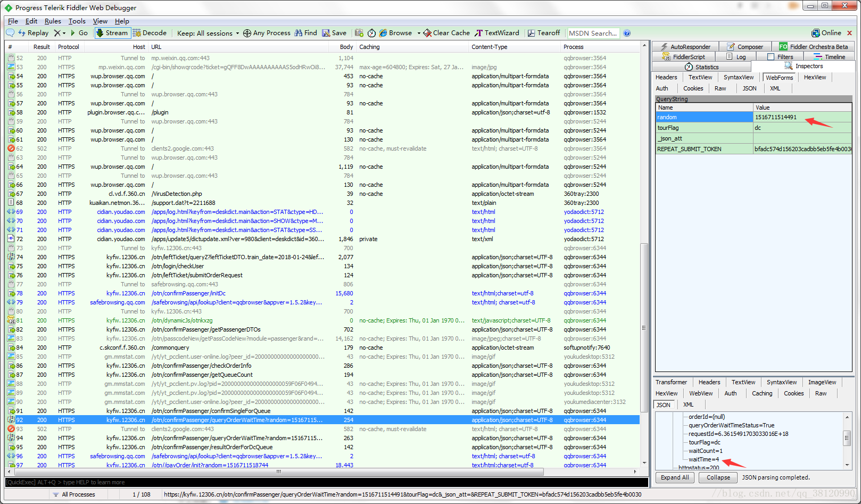This screenshot has height=504, width=861.
Task: Switch request inspector to SyntaxView
Action: [x=739, y=77]
